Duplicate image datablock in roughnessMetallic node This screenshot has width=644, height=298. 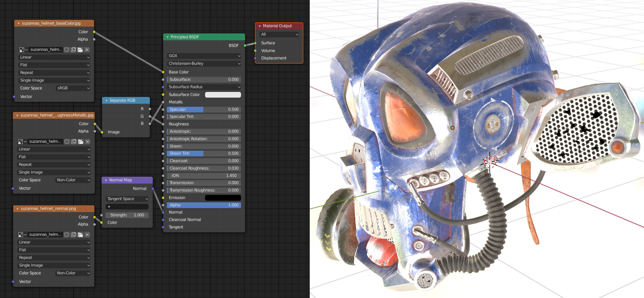pos(74,142)
